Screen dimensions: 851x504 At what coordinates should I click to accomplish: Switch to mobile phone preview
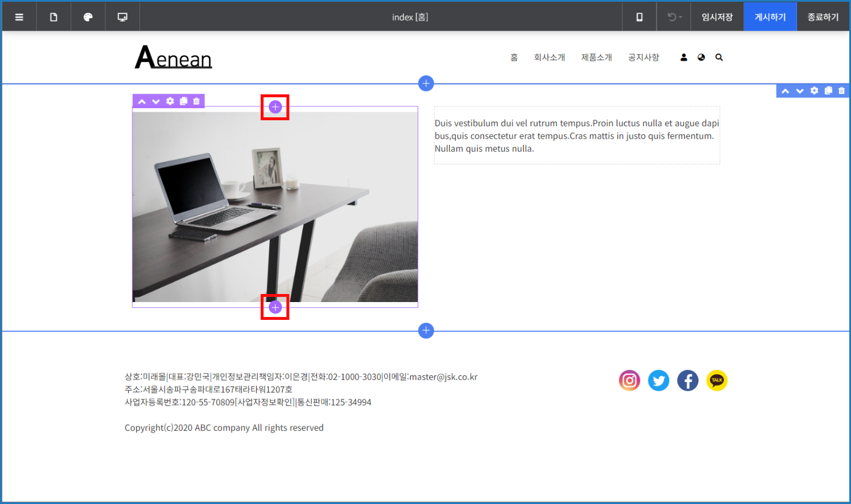click(639, 17)
